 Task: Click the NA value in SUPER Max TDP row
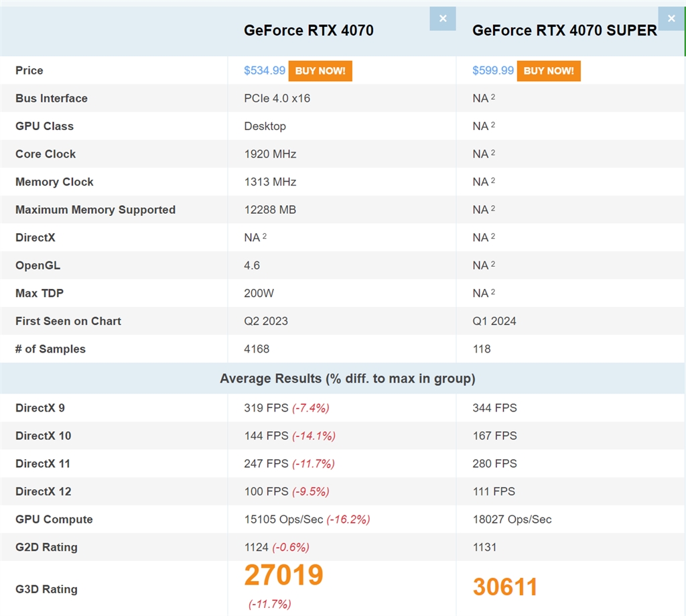click(484, 294)
